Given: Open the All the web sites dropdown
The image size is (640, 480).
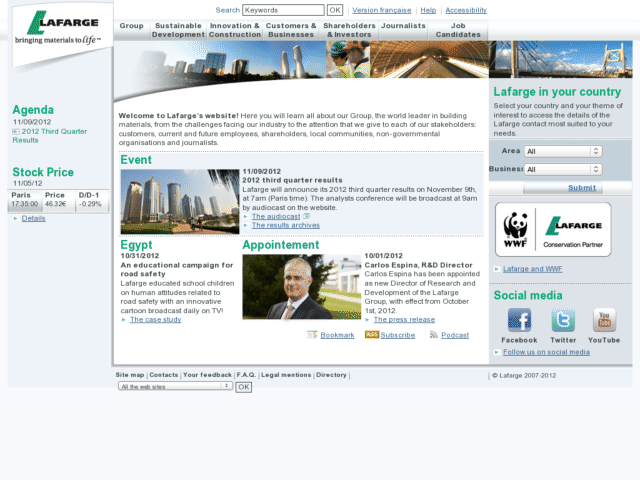Looking at the screenshot, I should [x=176, y=386].
